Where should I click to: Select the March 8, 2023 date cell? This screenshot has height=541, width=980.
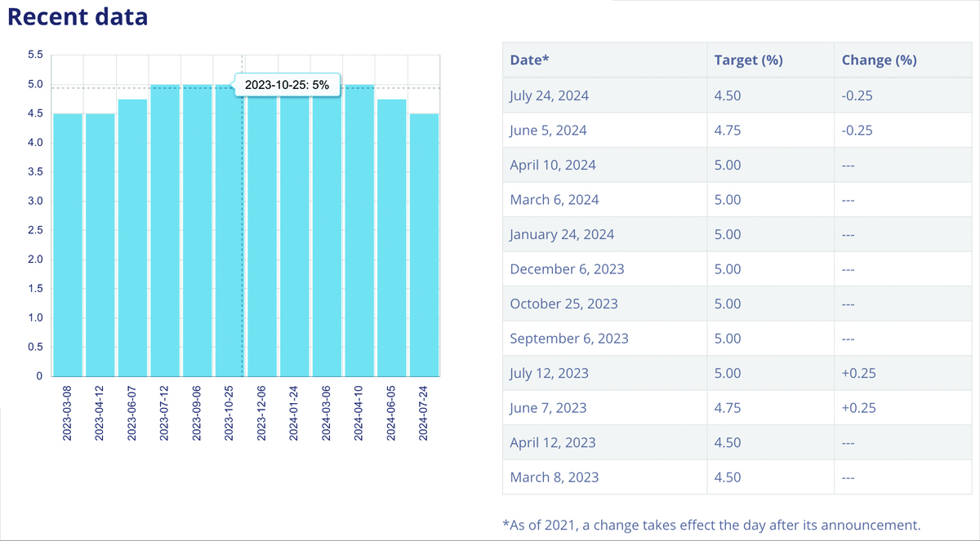pyautogui.click(x=554, y=477)
